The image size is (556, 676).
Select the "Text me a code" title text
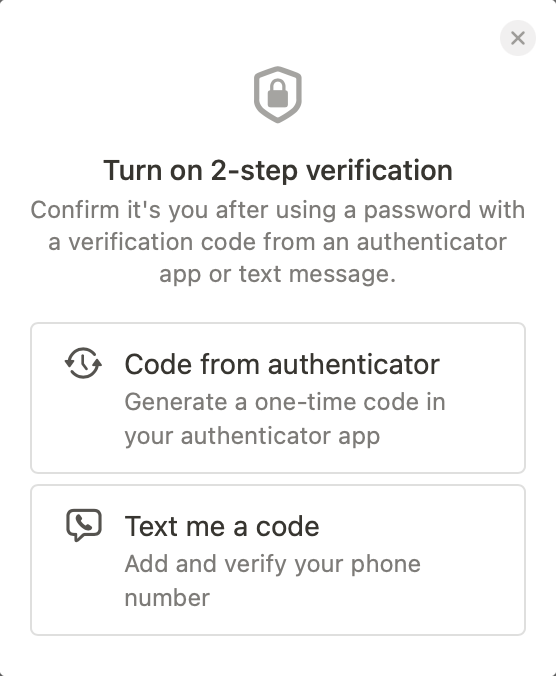coord(222,526)
